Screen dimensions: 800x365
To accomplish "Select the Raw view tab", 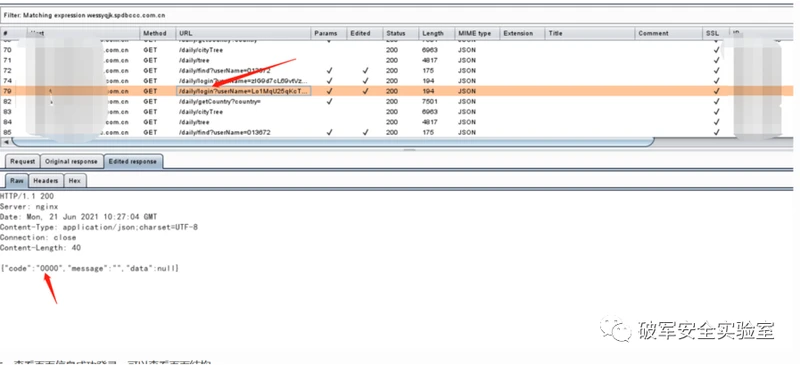I will (16, 181).
